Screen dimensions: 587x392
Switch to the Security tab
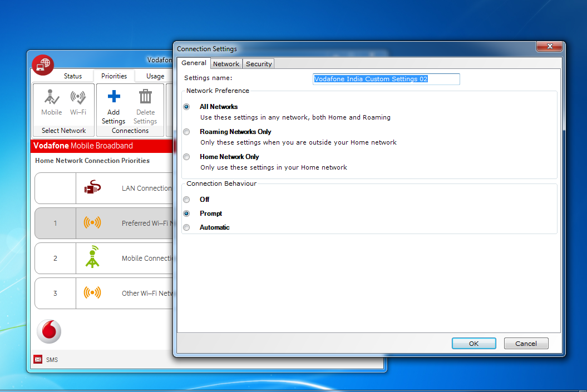click(x=259, y=64)
